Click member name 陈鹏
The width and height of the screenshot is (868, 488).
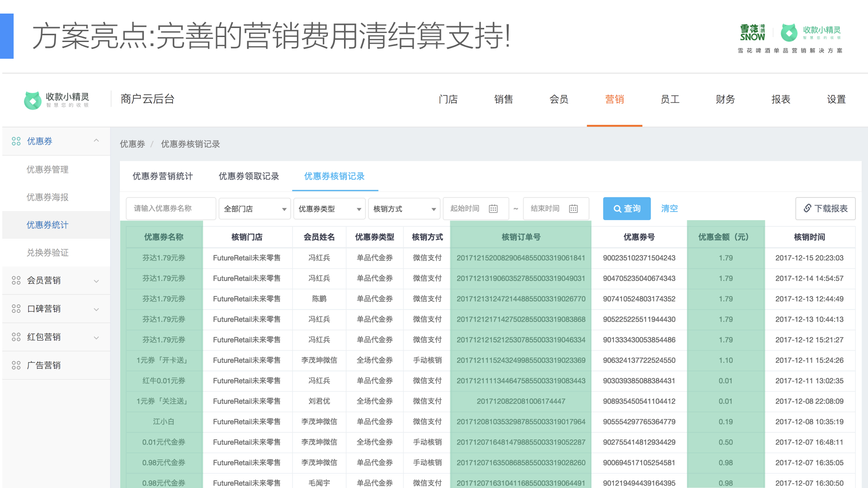(x=319, y=299)
